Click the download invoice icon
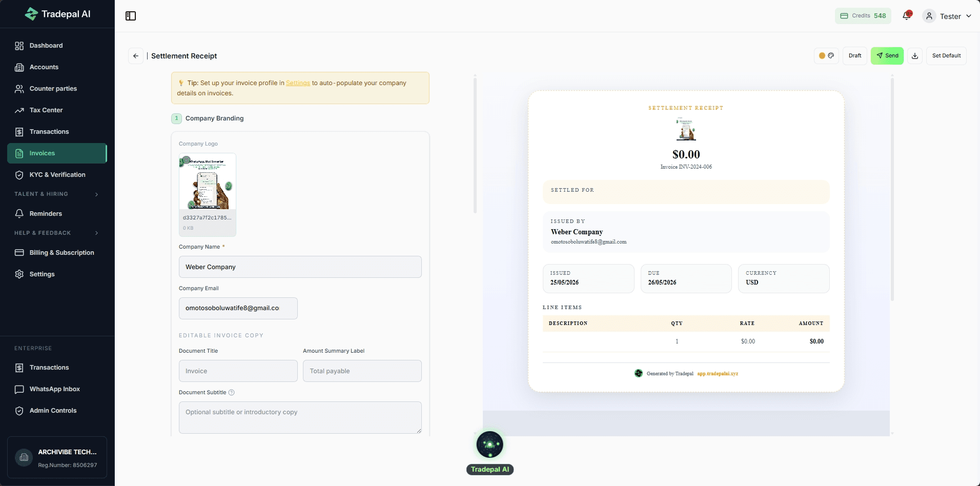 point(915,56)
